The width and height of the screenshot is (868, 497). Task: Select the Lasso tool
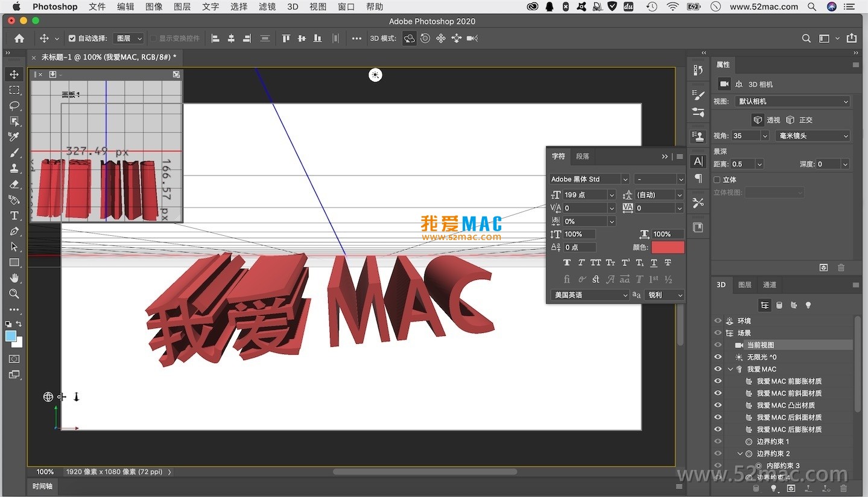tap(14, 106)
